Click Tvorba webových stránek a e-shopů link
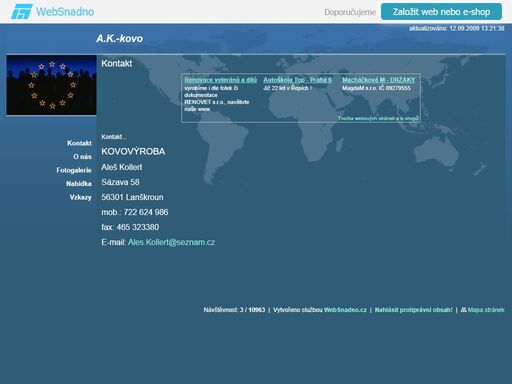The width and height of the screenshot is (512, 384). 378,118
